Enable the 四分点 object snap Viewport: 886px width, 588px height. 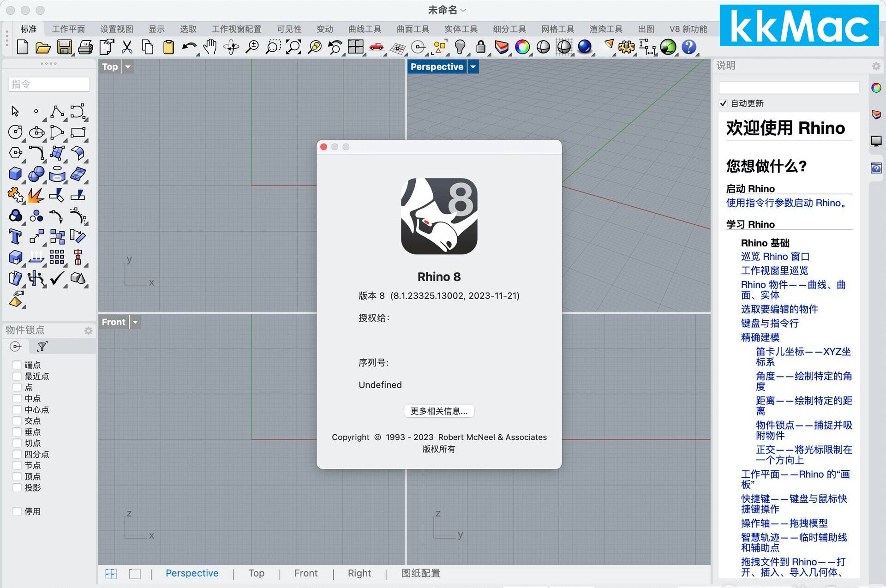(17, 454)
